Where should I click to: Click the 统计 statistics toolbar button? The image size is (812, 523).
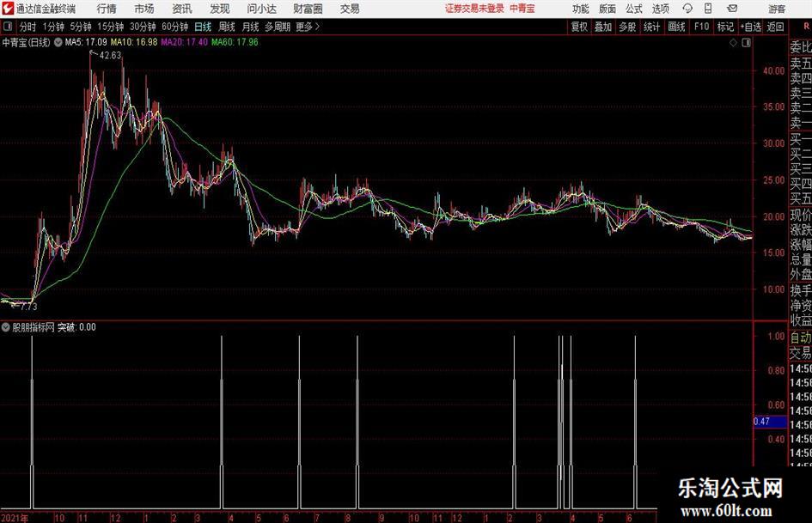tap(652, 27)
